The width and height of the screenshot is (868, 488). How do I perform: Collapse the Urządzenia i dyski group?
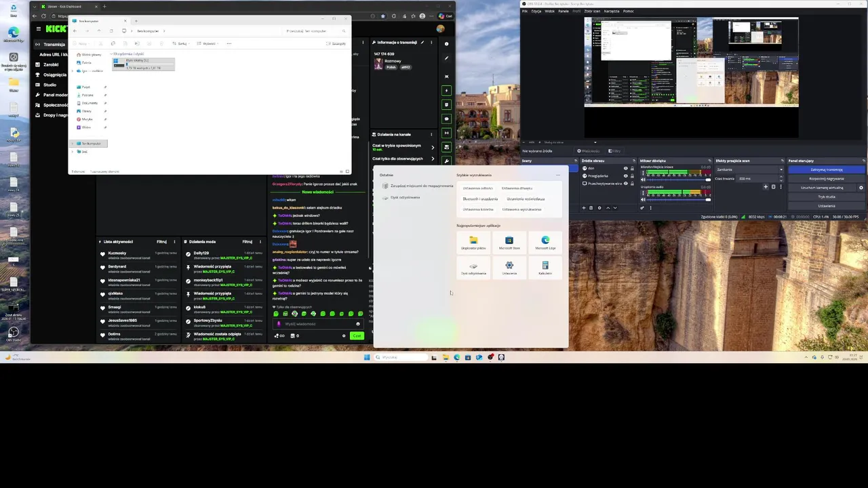pyautogui.click(x=111, y=54)
